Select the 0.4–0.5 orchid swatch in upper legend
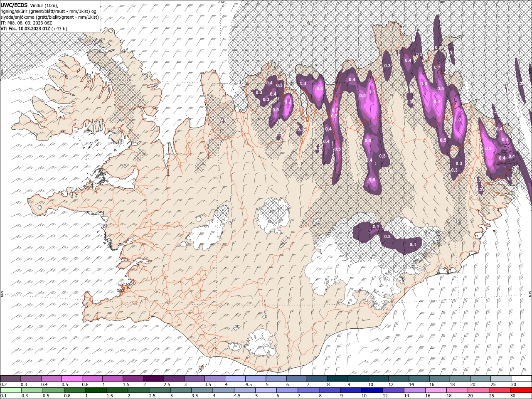This screenshot has height=399, width=532. click(51, 379)
